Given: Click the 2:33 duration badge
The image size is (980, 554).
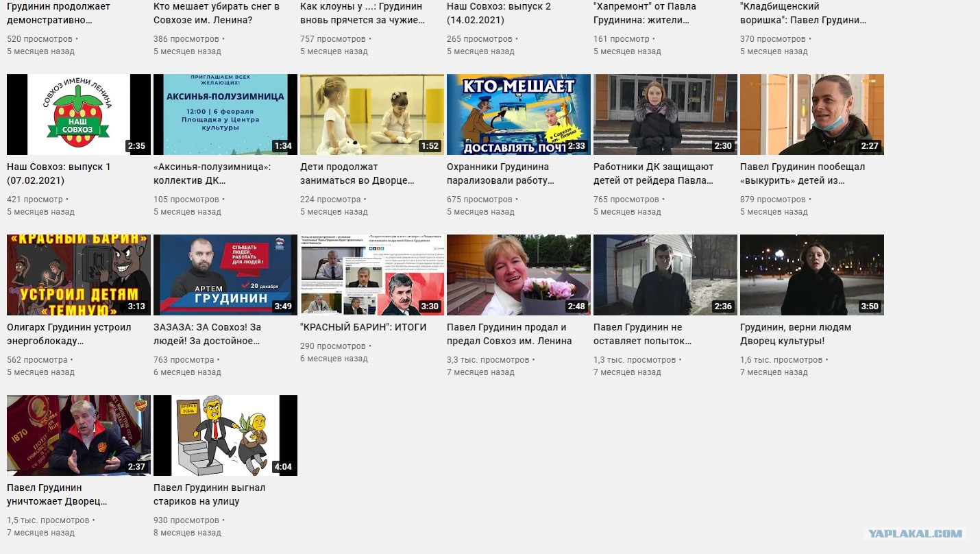Looking at the screenshot, I should tap(576, 146).
